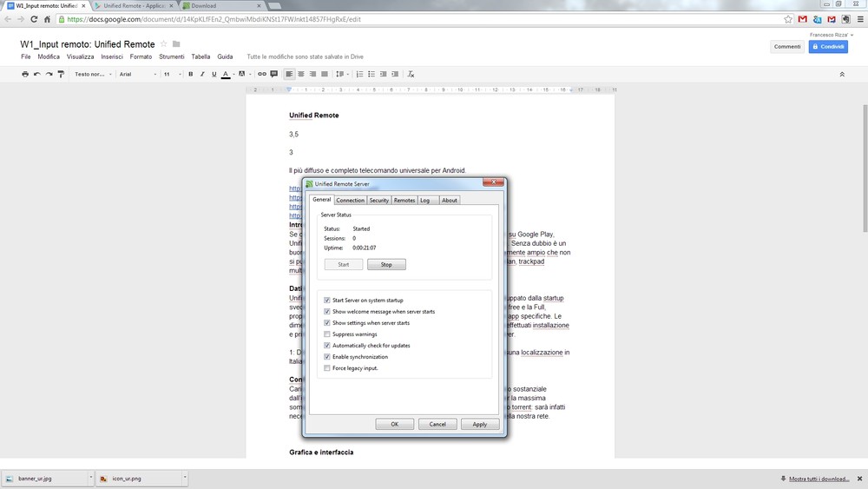Screen dimensions: 868x489
Task: Click the print icon in Docs toolbar
Action: coord(25,75)
